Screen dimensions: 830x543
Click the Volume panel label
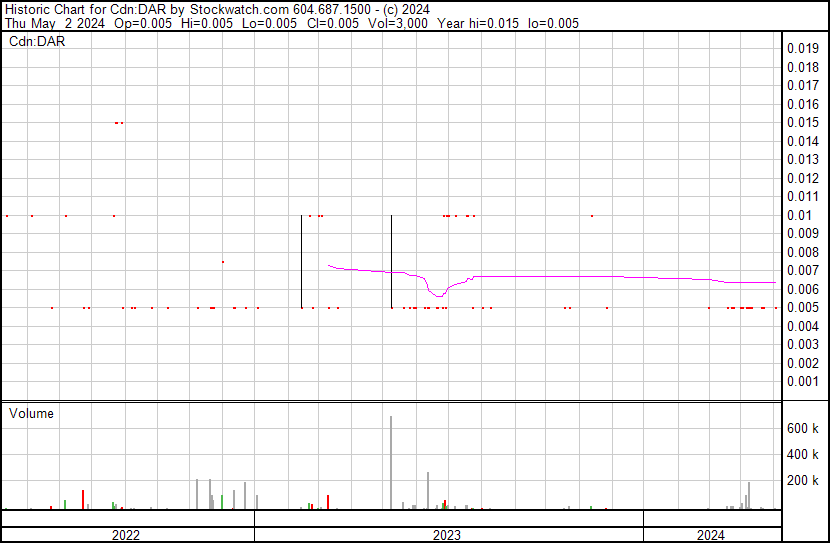[x=31, y=414]
